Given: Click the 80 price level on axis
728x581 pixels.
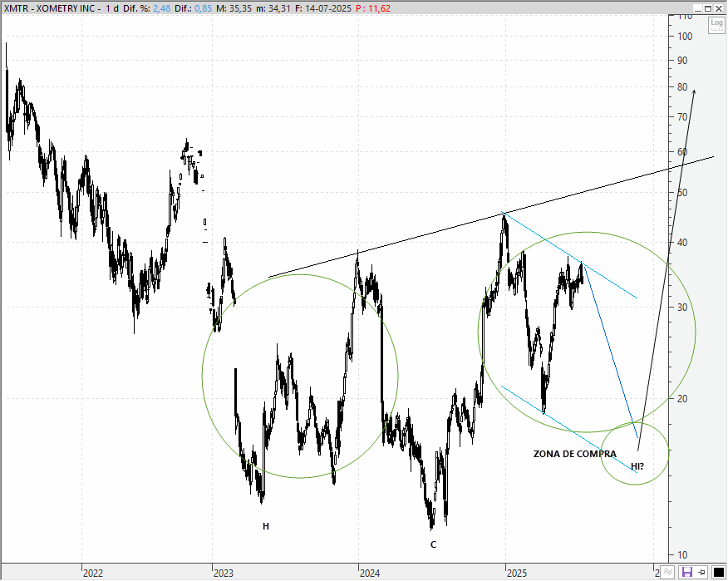Looking at the screenshot, I should click(x=682, y=86).
